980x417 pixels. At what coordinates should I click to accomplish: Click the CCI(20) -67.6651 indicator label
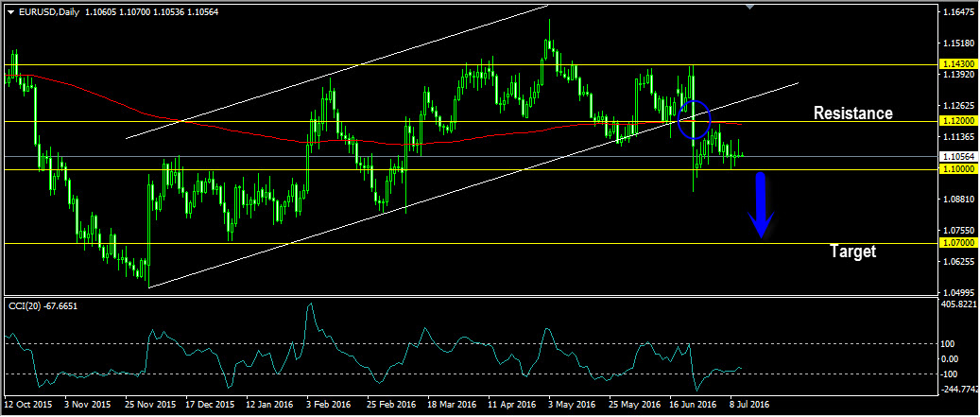point(42,305)
